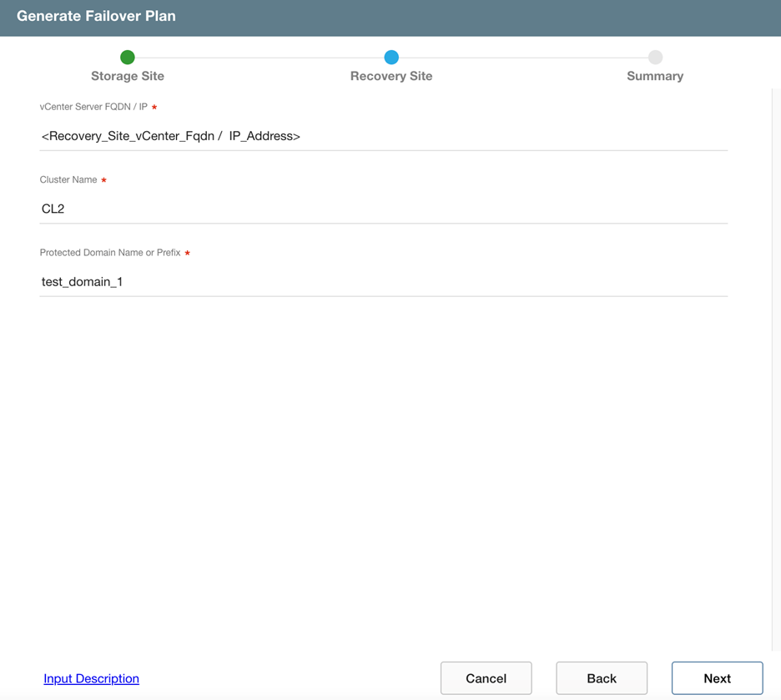This screenshot has width=781, height=700.
Task: Jump to the Summary step label
Action: 655,76
